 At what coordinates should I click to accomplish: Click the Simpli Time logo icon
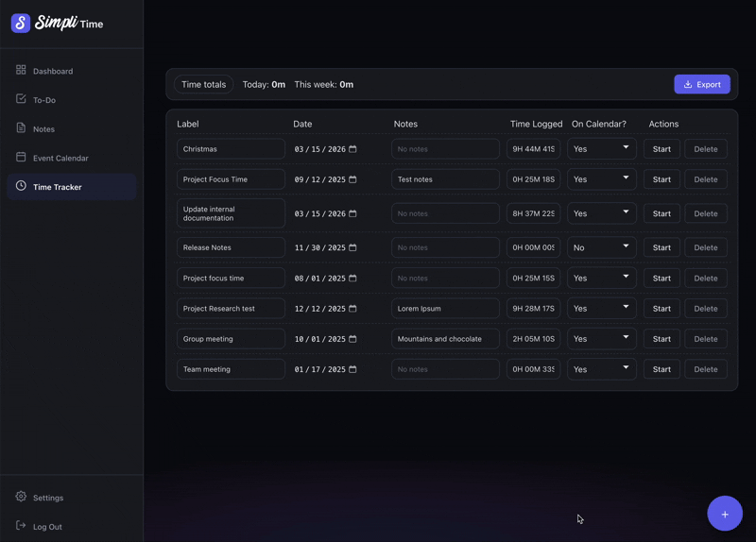click(21, 24)
